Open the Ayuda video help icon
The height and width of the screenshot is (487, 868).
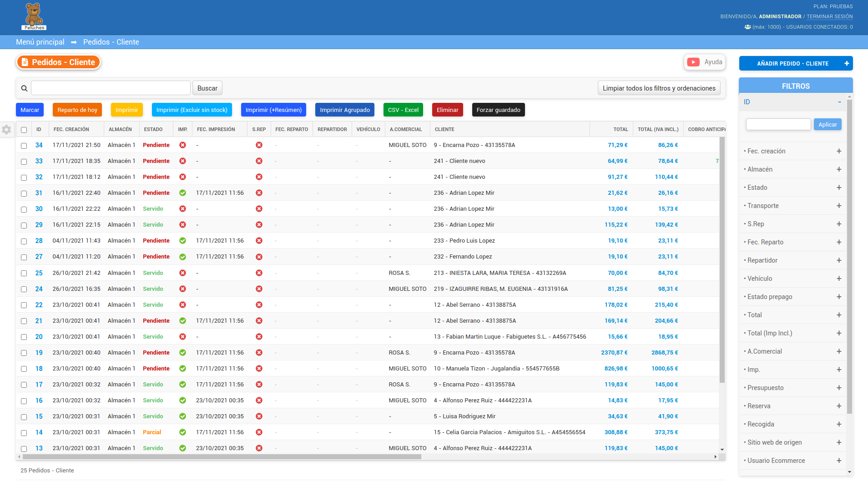[693, 62]
